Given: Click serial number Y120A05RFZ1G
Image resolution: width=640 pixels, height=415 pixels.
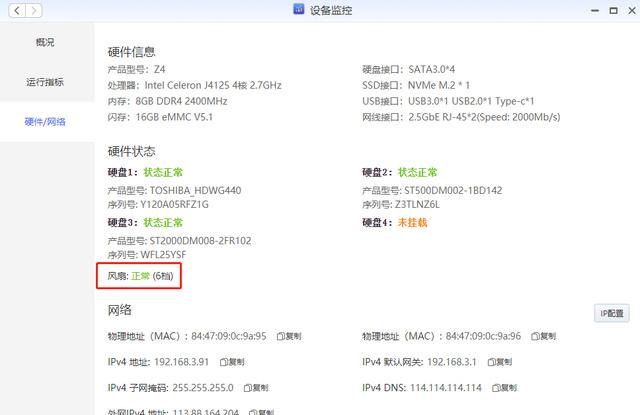Looking at the screenshot, I should [x=174, y=204].
